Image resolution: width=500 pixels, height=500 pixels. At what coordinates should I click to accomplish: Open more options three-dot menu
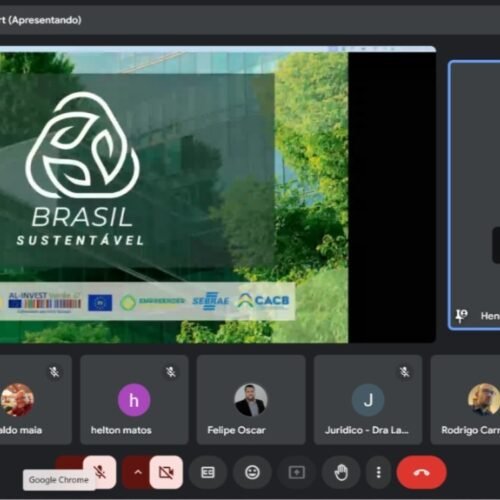pos(378,472)
